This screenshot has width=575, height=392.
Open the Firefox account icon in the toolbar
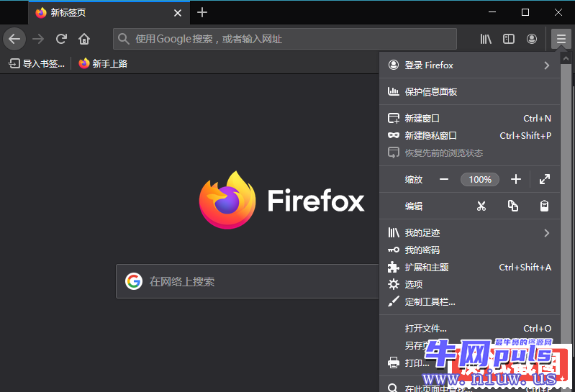coord(532,39)
